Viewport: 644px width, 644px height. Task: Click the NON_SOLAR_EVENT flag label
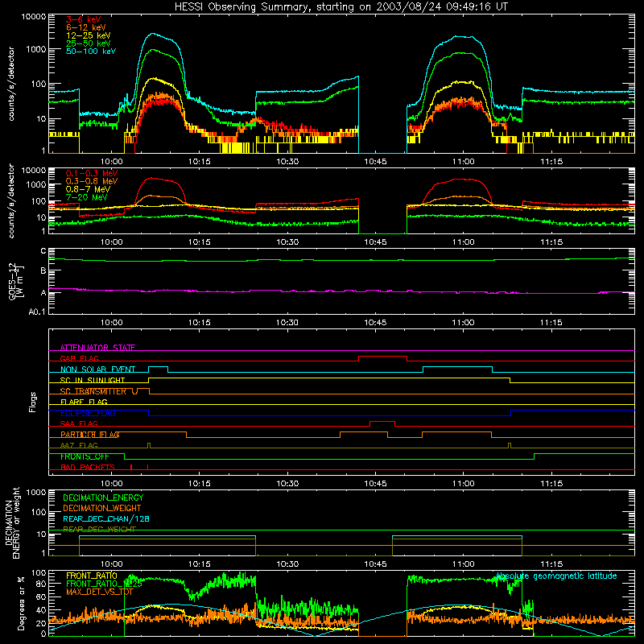(x=97, y=369)
